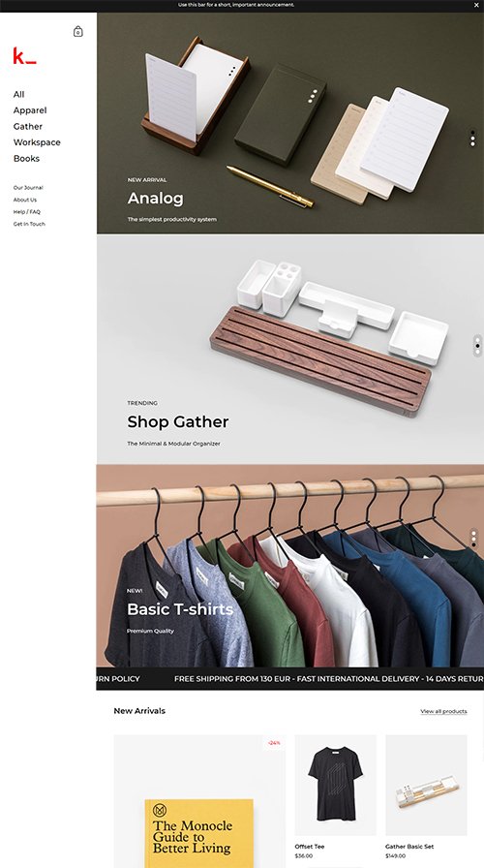This screenshot has height=868, width=484.
Task: Click the Get in Touch link
Action: click(x=29, y=224)
